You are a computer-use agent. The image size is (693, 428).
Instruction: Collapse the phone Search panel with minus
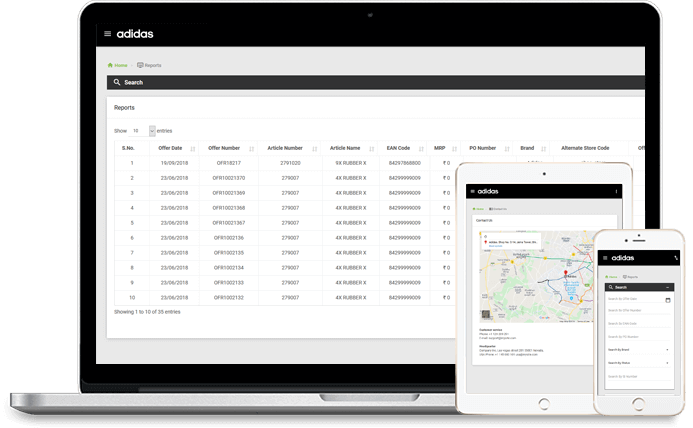coord(667,287)
